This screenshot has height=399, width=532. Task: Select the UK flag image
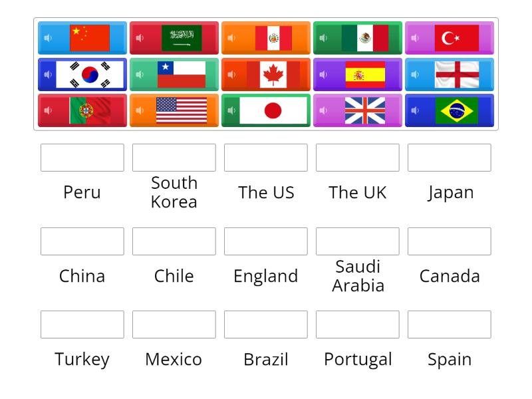click(x=364, y=110)
